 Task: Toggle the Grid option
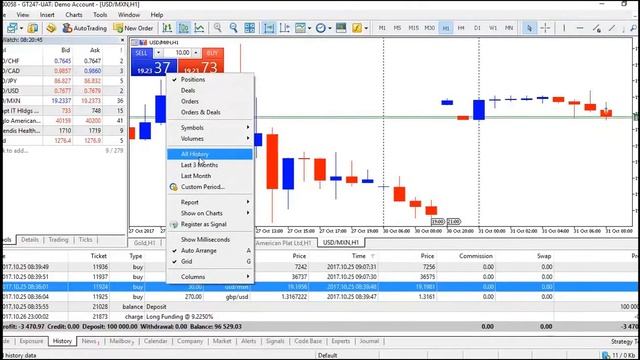[210, 262]
